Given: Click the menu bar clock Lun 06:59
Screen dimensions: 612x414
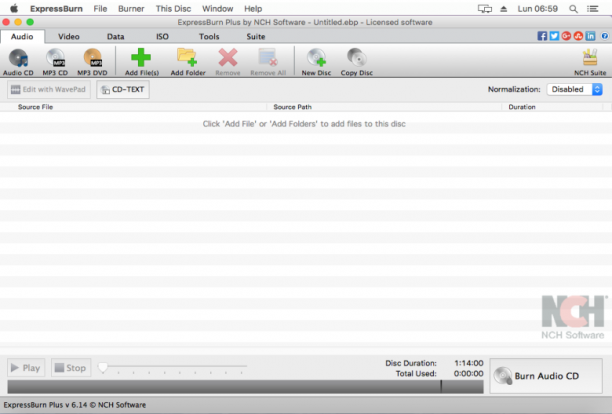Looking at the screenshot, I should click(x=537, y=9).
